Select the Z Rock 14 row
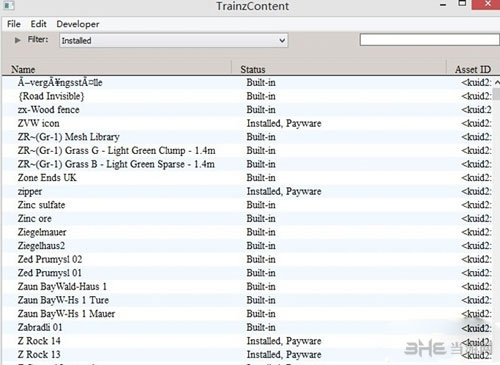Viewport: 500px width, 365px height. click(248, 341)
